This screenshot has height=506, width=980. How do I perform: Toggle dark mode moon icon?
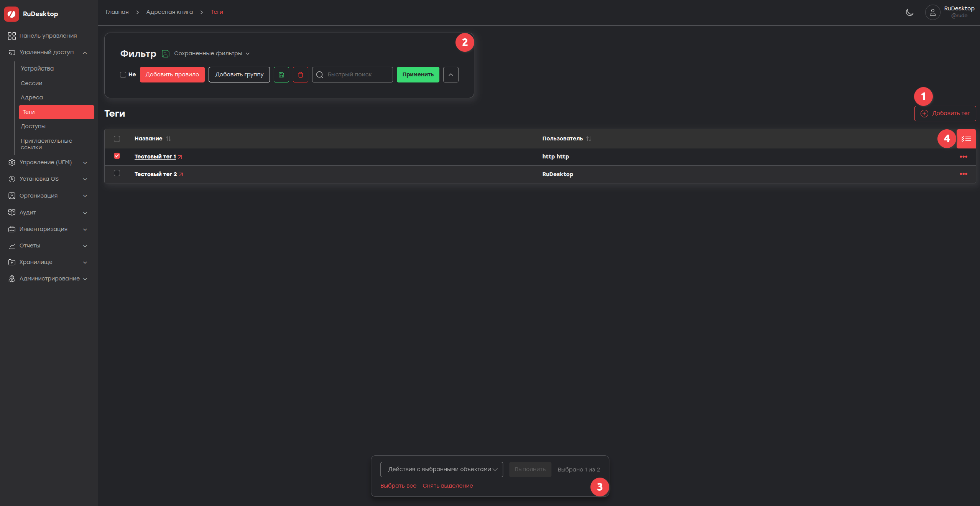click(909, 12)
